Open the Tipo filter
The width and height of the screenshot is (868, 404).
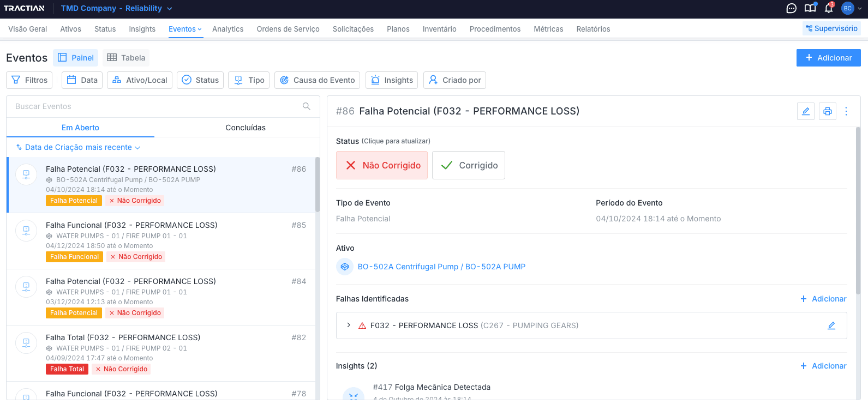coord(249,80)
